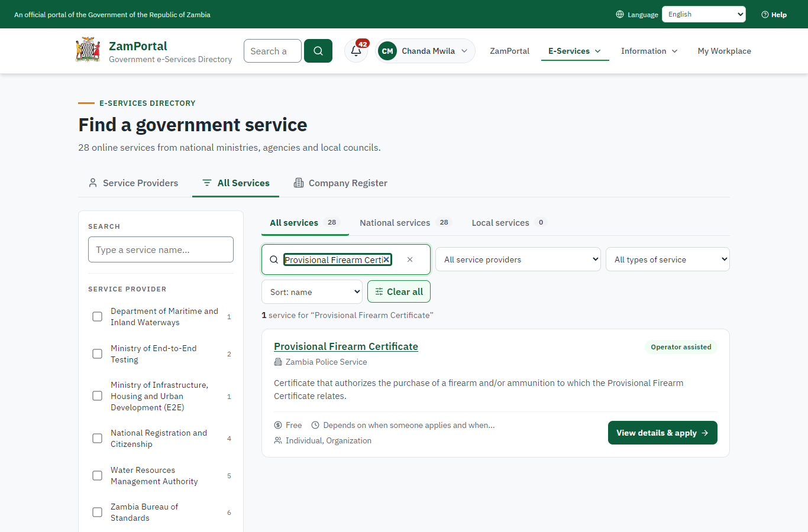Tick Ministry of End-to-End Testing checkbox

pyautogui.click(x=98, y=354)
